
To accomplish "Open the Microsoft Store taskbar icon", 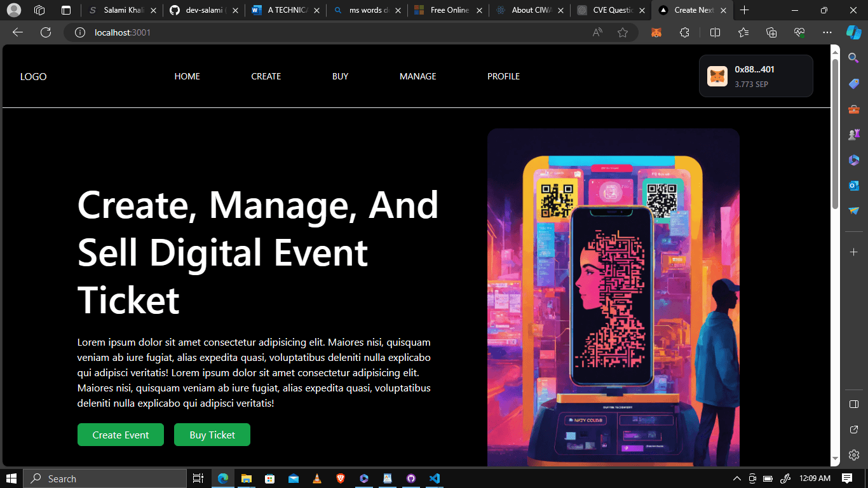I will click(269, 478).
